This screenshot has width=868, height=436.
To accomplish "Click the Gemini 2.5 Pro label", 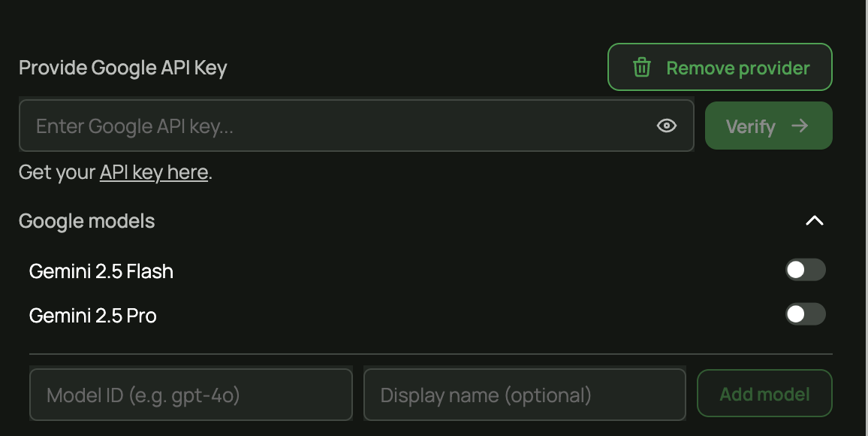I will 93,315.
